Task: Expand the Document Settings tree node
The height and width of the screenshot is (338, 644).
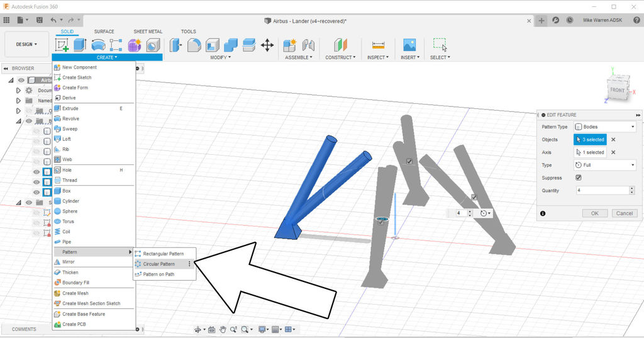Action: click(x=18, y=91)
